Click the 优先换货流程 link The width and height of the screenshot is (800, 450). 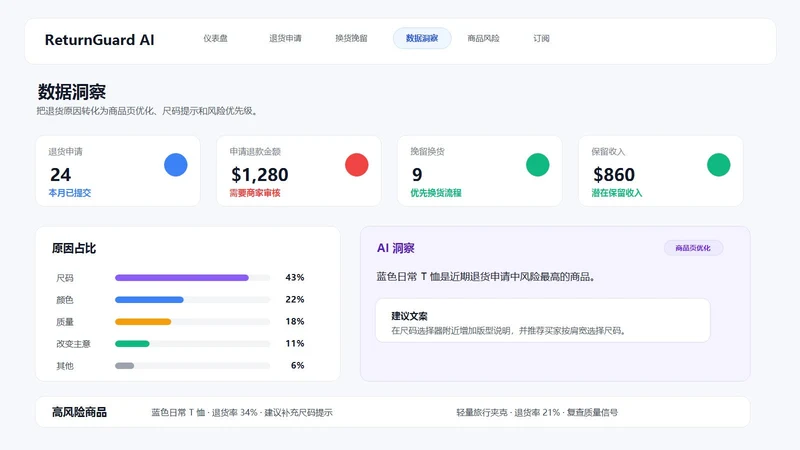[436, 193]
